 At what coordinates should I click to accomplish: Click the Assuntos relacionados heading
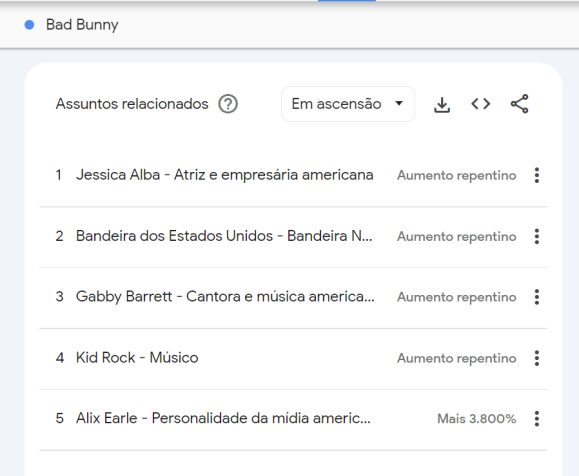[x=132, y=104]
